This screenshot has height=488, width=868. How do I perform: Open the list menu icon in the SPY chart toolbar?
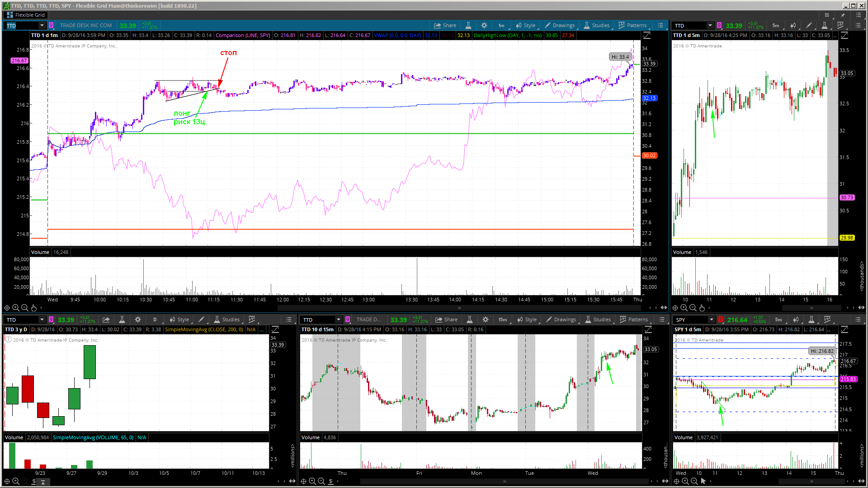(859, 319)
